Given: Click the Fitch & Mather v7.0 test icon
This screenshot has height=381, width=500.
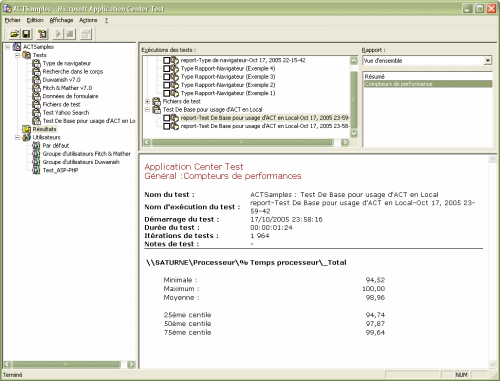Looking at the screenshot, I should click(36, 88).
